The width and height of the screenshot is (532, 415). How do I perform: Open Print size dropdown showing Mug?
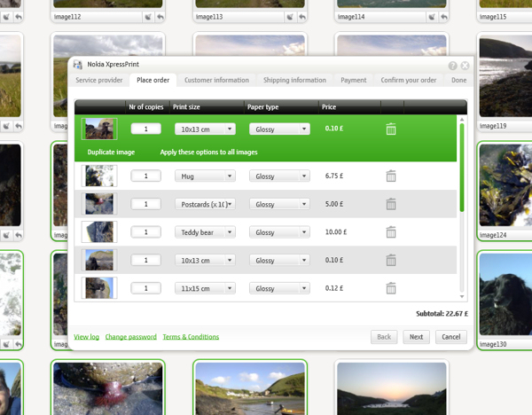pyautogui.click(x=205, y=176)
